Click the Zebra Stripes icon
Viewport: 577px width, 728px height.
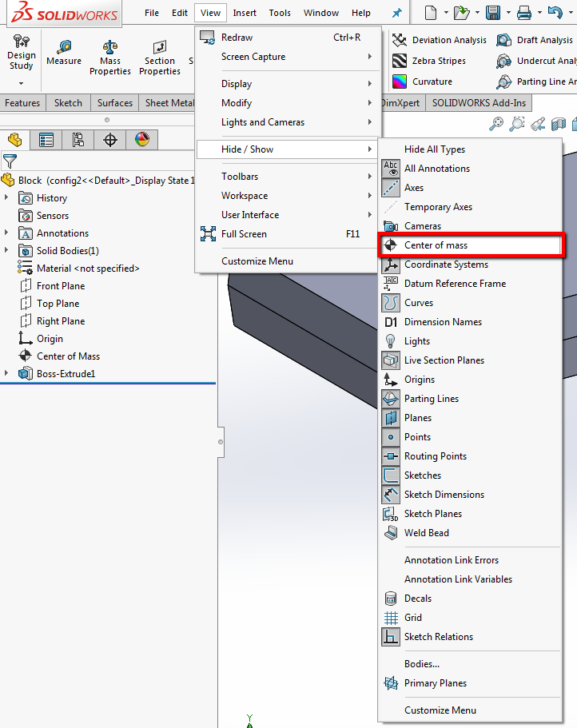point(400,61)
